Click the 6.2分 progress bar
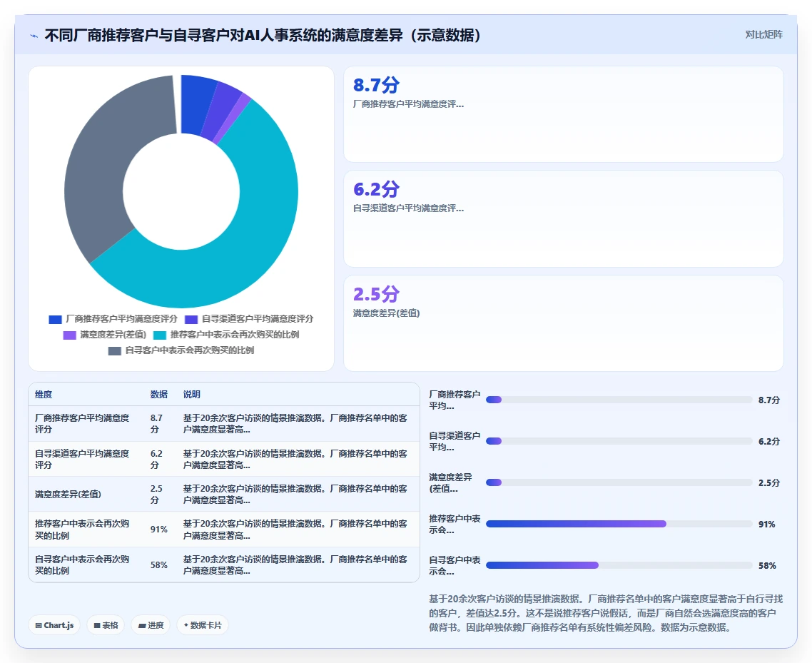Viewport: 812px width, 663px height. (x=619, y=441)
